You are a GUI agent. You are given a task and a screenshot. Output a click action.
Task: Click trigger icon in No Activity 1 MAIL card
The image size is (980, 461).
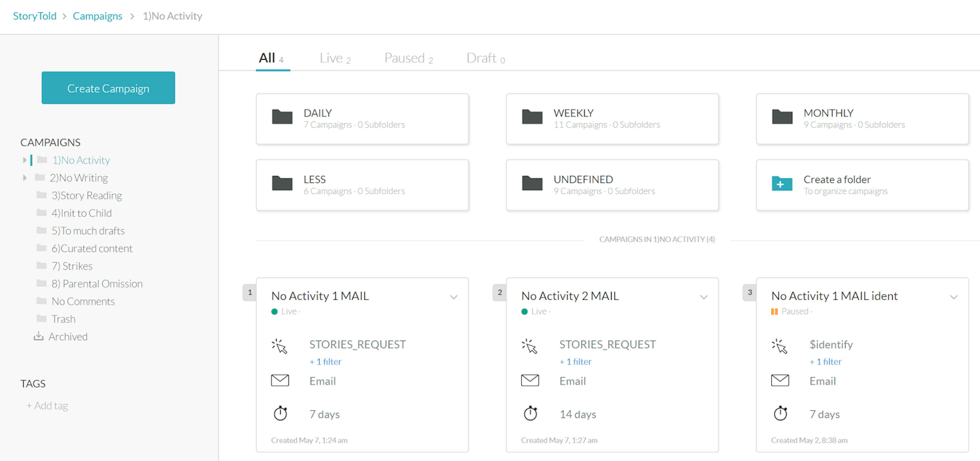[280, 346]
